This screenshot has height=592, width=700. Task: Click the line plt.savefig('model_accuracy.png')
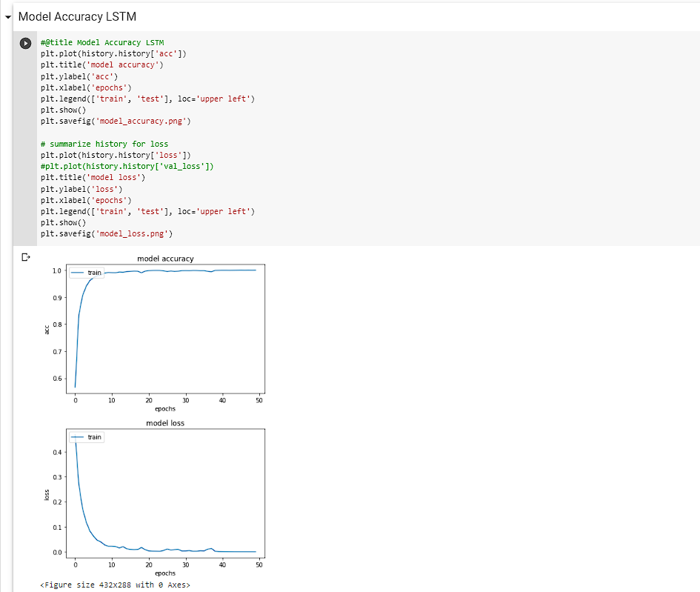116,121
